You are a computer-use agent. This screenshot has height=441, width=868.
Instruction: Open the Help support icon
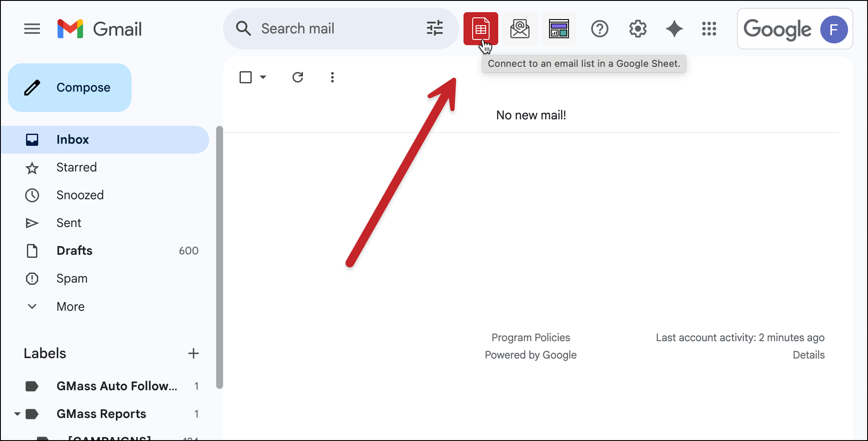tap(599, 29)
